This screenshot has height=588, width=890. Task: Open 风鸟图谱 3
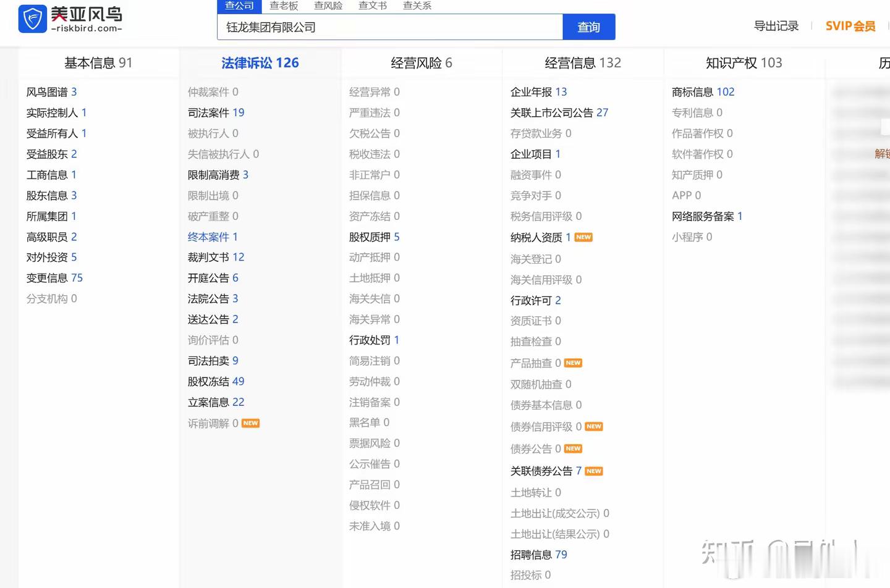tap(52, 92)
